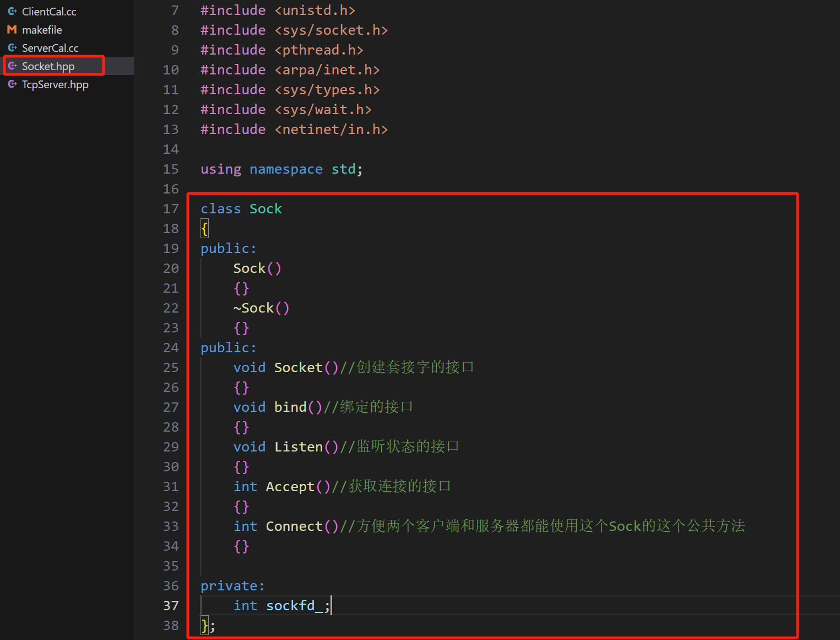Image resolution: width=840 pixels, height=640 pixels.
Task: Click the pthread.h include text
Action: click(x=322, y=50)
